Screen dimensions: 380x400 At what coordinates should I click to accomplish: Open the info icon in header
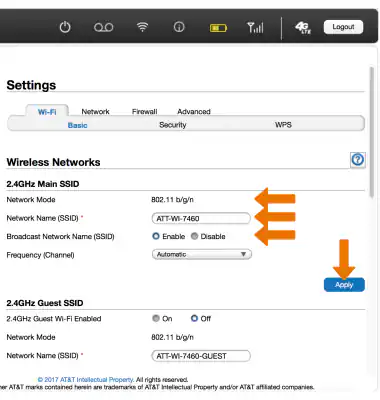[179, 27]
